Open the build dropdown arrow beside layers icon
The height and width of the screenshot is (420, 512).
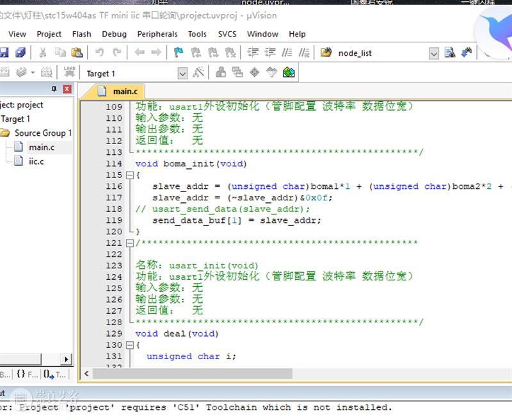(33, 72)
